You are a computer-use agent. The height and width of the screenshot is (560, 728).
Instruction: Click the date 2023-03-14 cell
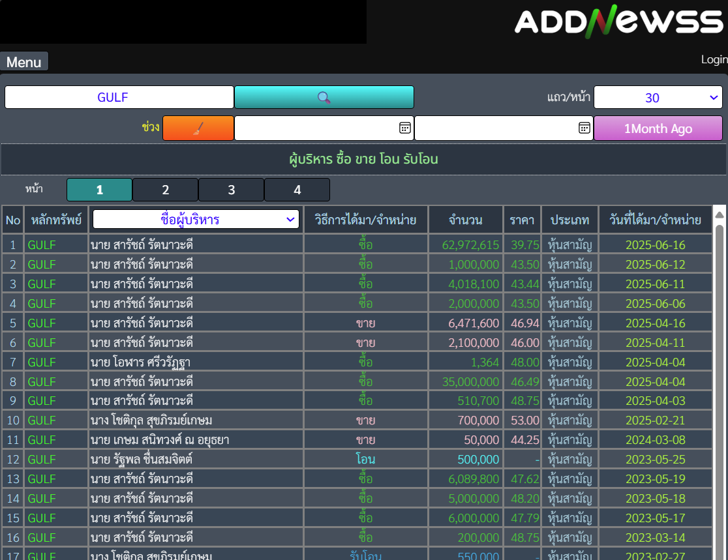click(x=655, y=537)
